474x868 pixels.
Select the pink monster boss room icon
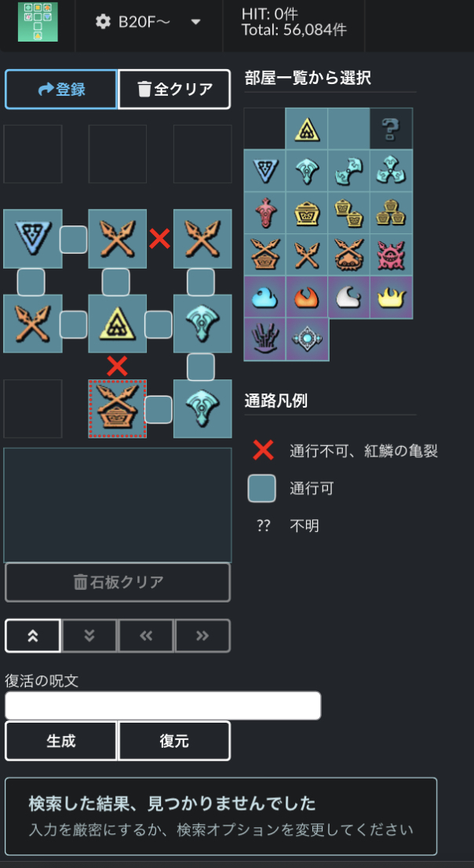point(391,255)
